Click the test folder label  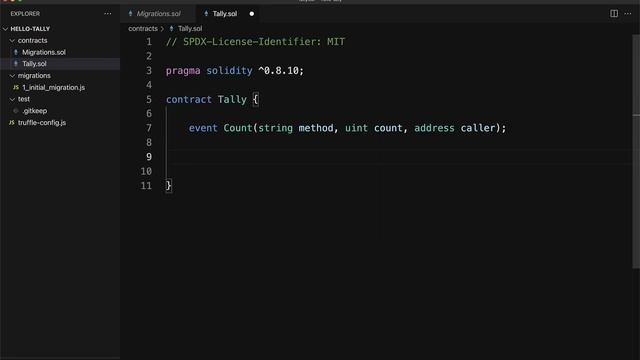pyautogui.click(x=24, y=99)
